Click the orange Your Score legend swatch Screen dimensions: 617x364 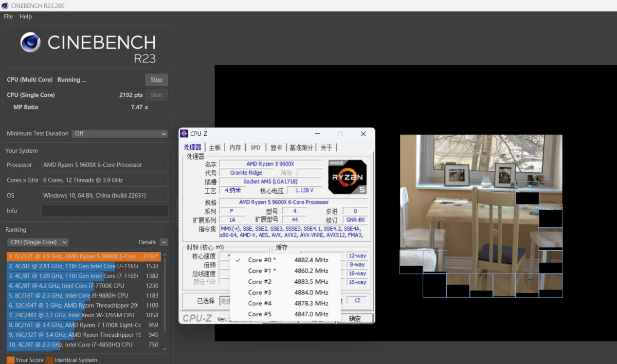tap(10, 360)
